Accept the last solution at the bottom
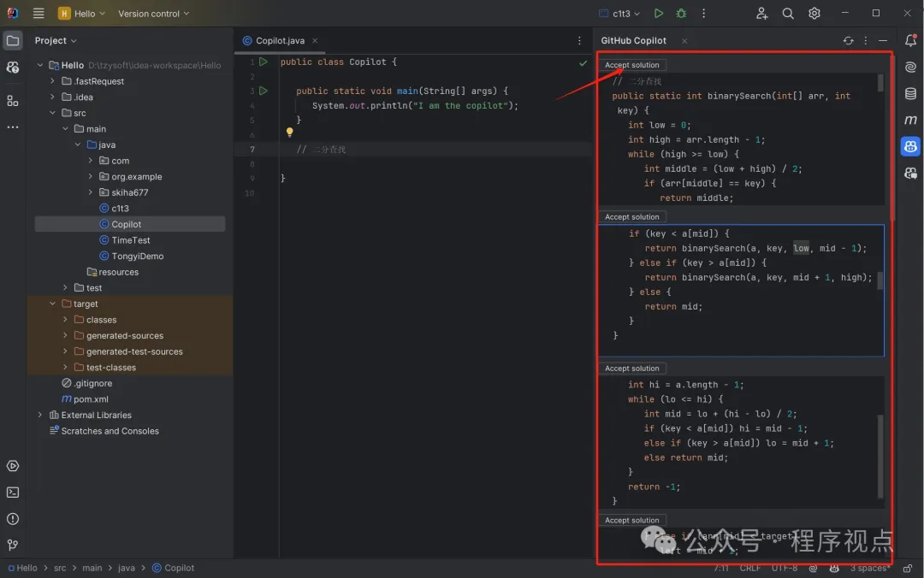 click(631, 520)
